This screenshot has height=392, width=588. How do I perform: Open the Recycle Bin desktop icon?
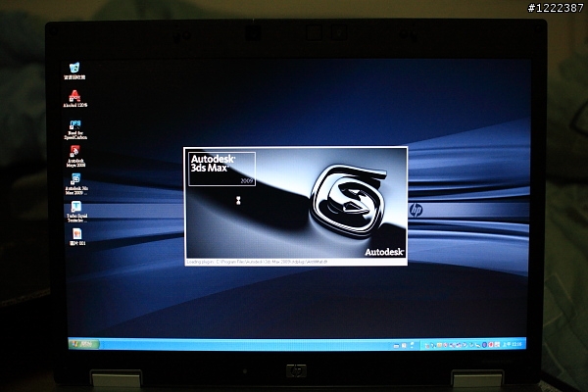[74, 71]
